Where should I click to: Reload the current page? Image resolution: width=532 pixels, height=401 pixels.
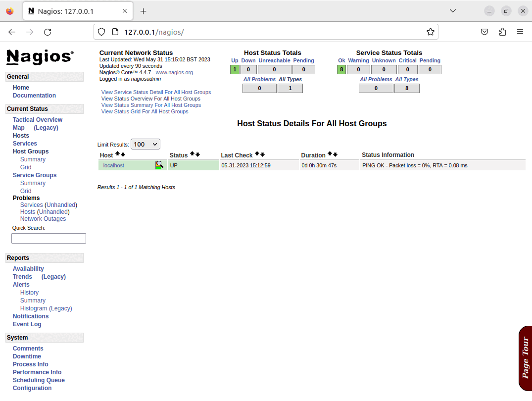coord(48,32)
